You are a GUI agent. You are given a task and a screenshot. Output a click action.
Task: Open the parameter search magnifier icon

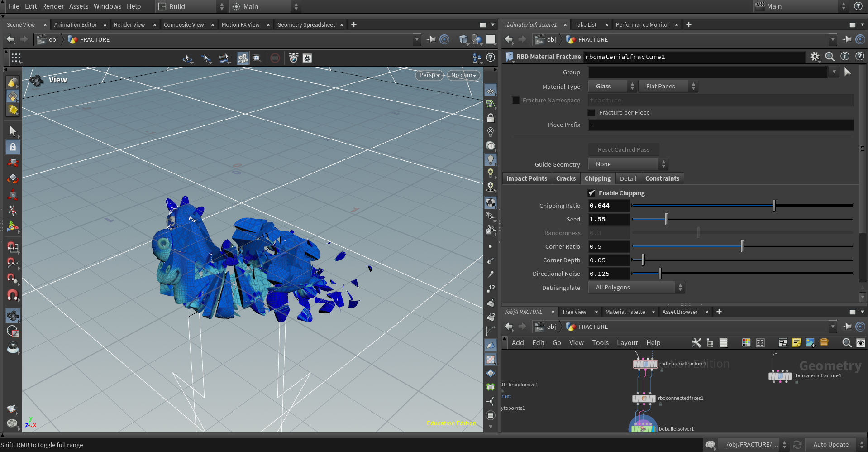point(830,57)
